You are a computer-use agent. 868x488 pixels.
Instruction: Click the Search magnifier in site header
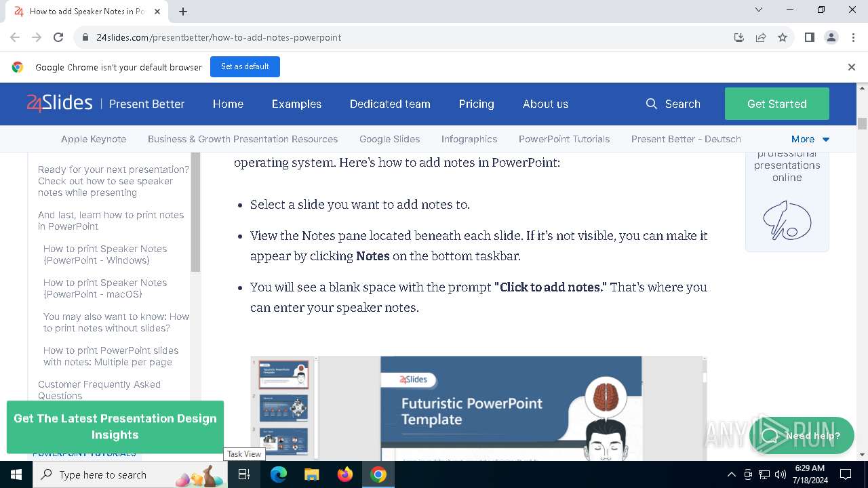(652, 104)
